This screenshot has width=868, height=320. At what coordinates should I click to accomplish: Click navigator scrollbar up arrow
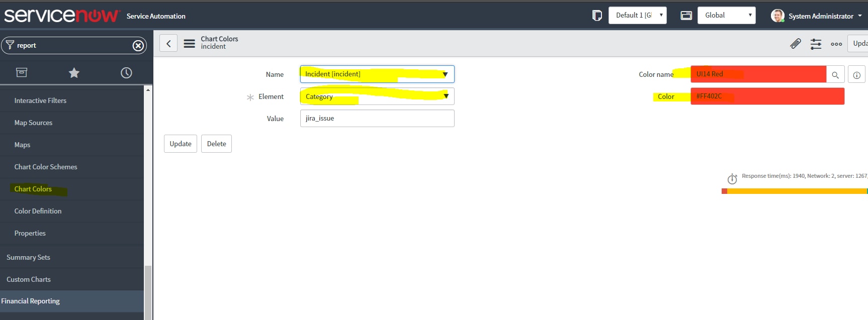point(148,90)
